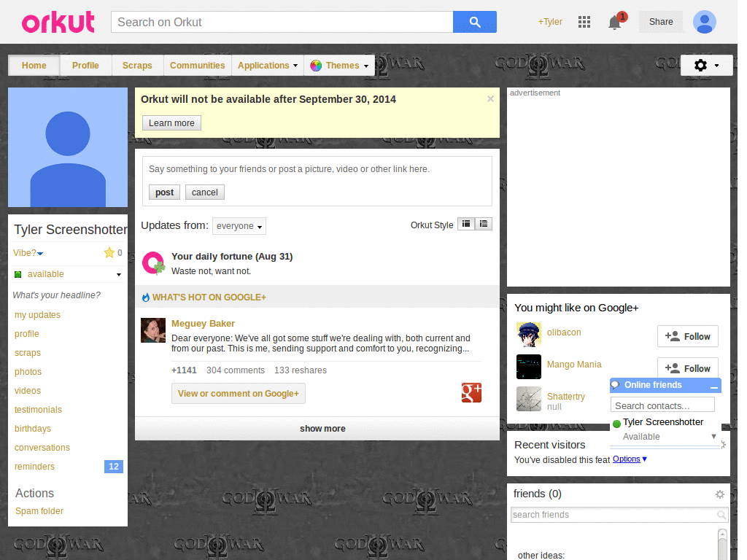Open the Communities tab
The height and width of the screenshot is (560, 747).
point(197,66)
